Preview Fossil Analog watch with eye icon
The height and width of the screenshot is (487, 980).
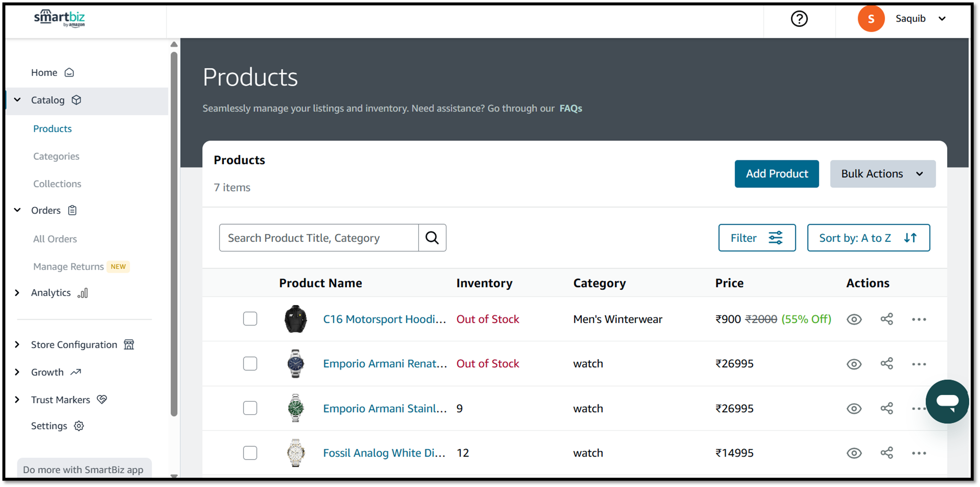coord(854,453)
